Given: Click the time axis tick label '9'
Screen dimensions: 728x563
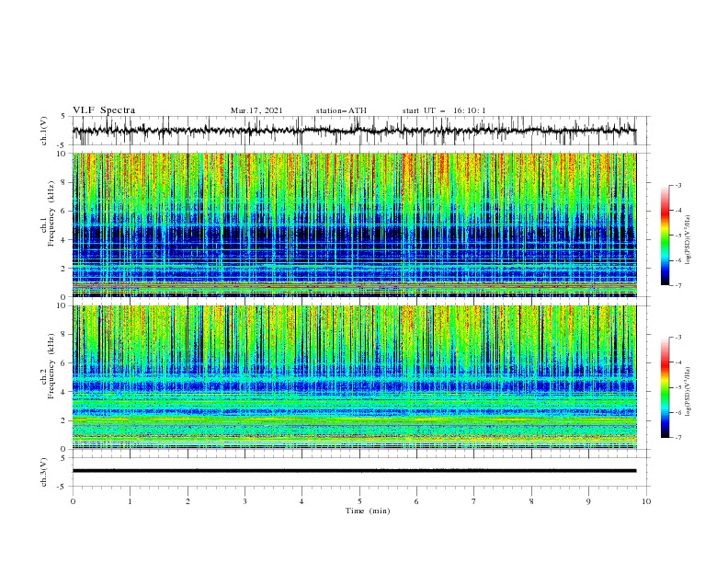Looking at the screenshot, I should point(588,501).
